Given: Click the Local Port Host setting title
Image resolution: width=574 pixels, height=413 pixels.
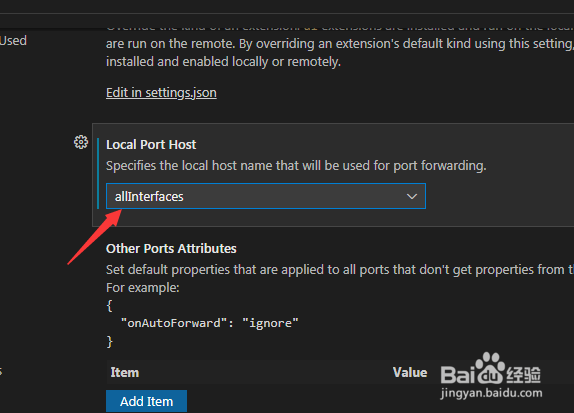Looking at the screenshot, I should [151, 145].
